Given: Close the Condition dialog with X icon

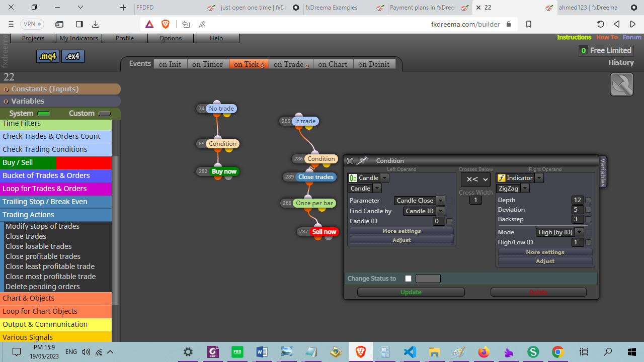Looking at the screenshot, I should pyautogui.click(x=350, y=161).
